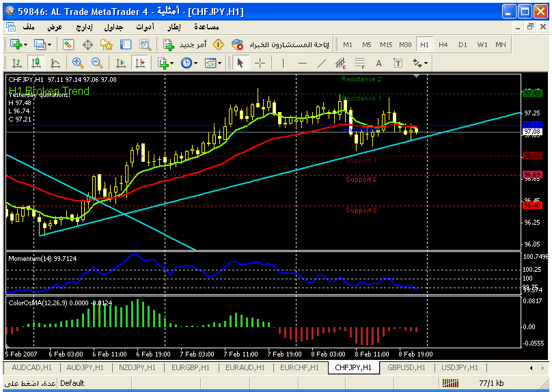Image resolution: width=552 pixels, height=392 pixels.
Task: Open the Market Watch panel
Action: pos(68,44)
